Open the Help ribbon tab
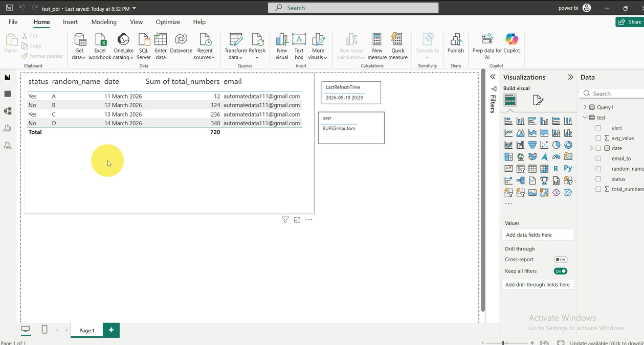Image resolution: width=644 pixels, height=345 pixels. click(x=199, y=22)
